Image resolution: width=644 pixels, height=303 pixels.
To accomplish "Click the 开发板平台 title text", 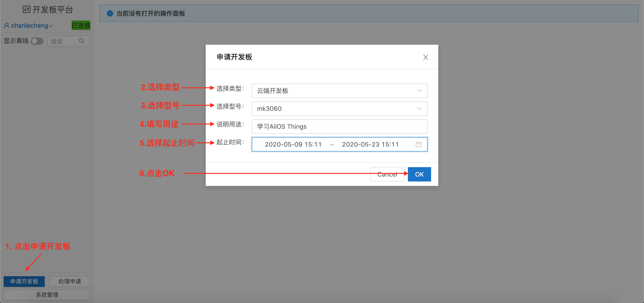I will click(x=53, y=10).
